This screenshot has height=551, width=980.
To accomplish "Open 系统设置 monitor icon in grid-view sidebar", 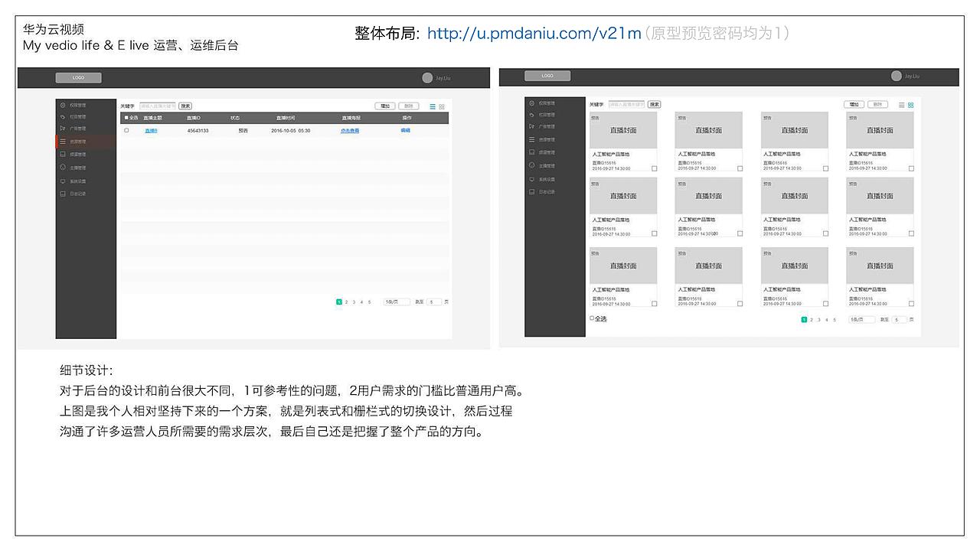I will point(532,179).
